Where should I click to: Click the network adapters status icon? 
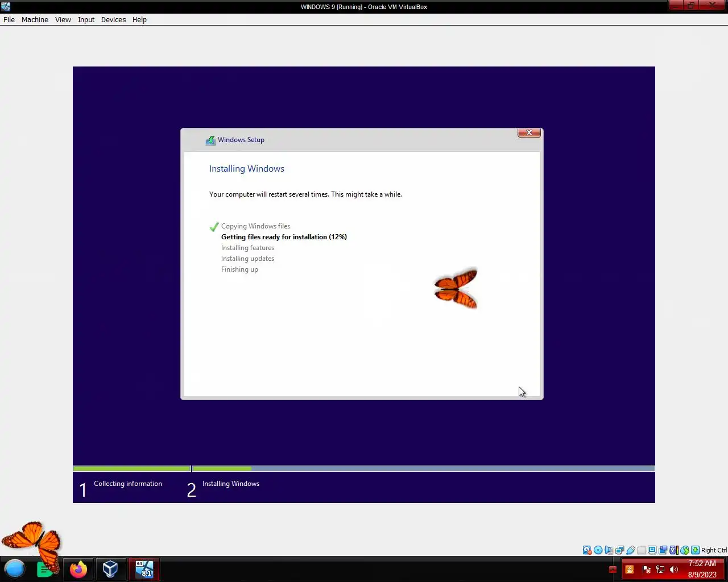click(x=619, y=550)
